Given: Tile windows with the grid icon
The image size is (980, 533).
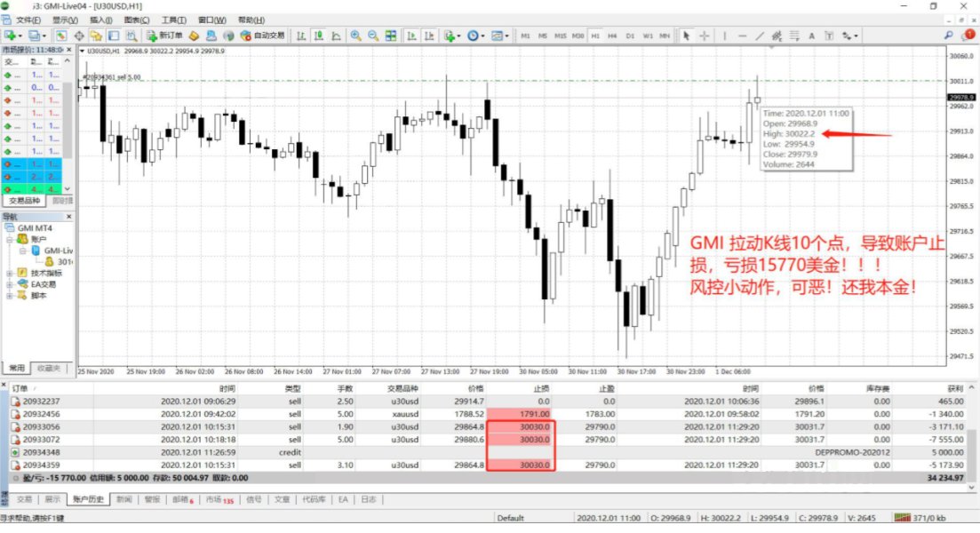Looking at the screenshot, I should [x=391, y=36].
